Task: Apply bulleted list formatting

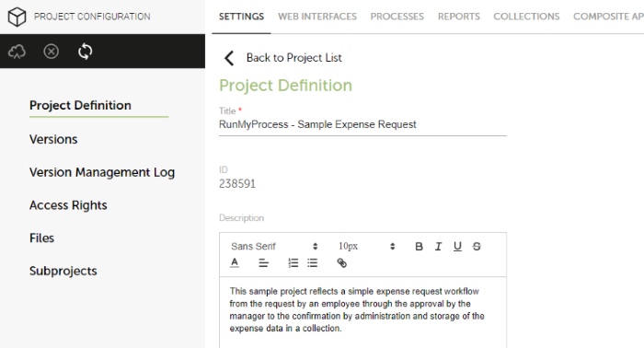Action: click(x=313, y=263)
